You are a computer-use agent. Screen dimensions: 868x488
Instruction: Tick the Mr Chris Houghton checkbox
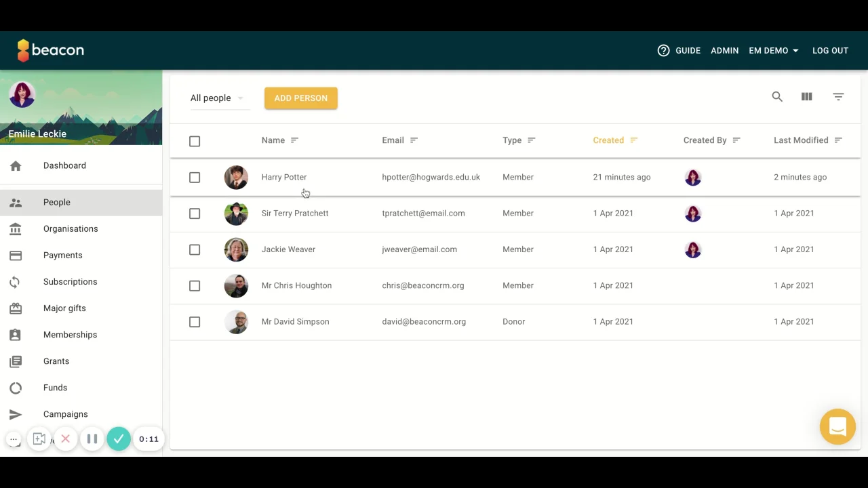click(195, 286)
